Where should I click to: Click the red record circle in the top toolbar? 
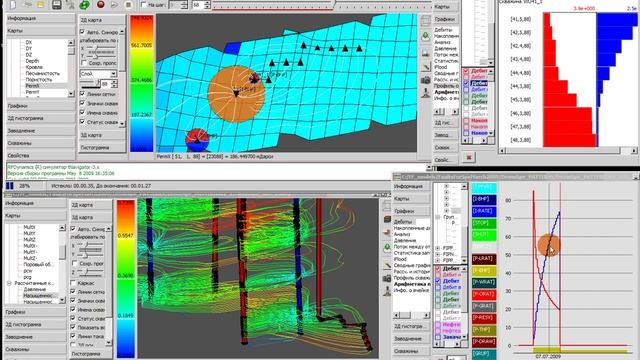(100, 4)
